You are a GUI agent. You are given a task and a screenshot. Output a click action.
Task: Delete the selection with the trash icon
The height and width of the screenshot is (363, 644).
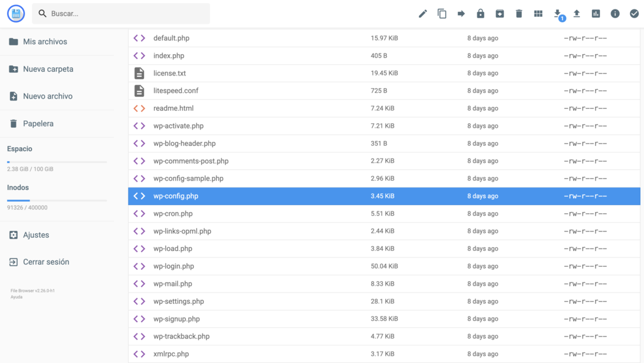[x=519, y=13]
